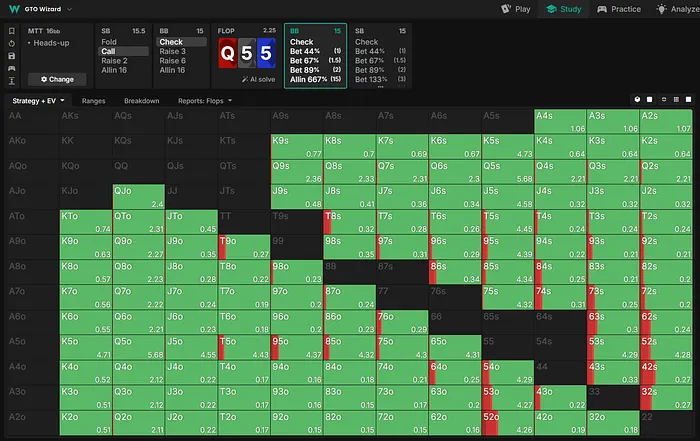Select the SB Fold action
700x441 pixels.
pyautogui.click(x=109, y=42)
